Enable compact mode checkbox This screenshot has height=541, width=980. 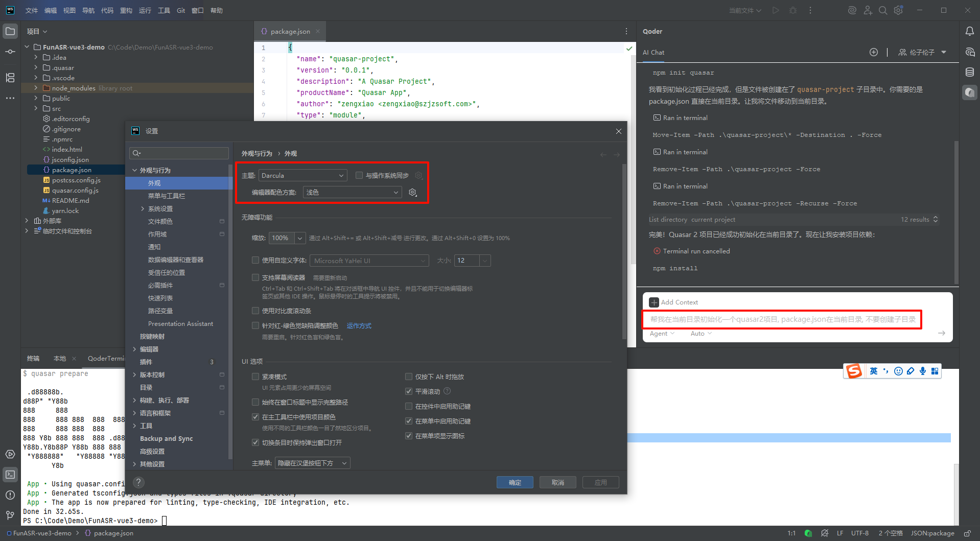click(x=255, y=377)
